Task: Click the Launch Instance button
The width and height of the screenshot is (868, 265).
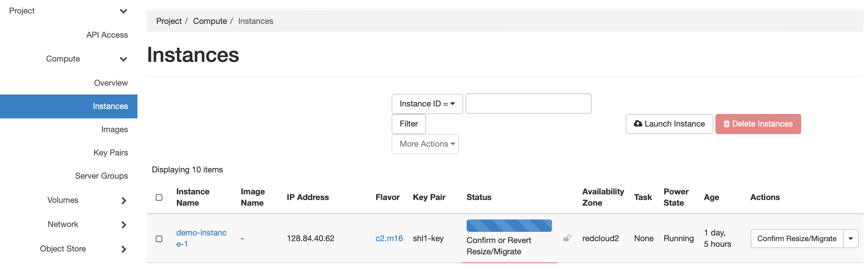Action: 669,124
